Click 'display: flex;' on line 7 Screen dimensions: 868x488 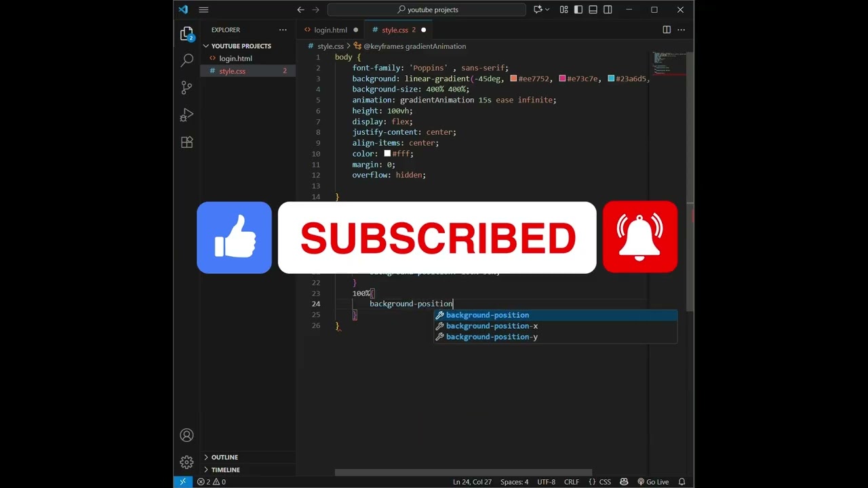click(x=382, y=121)
